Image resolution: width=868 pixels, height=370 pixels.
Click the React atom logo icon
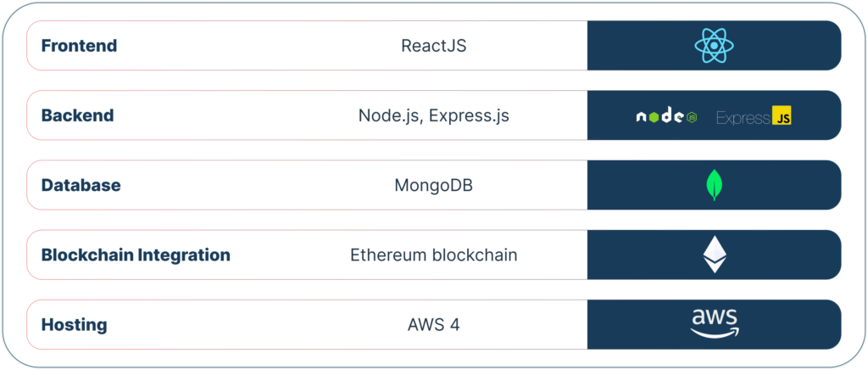tap(714, 46)
